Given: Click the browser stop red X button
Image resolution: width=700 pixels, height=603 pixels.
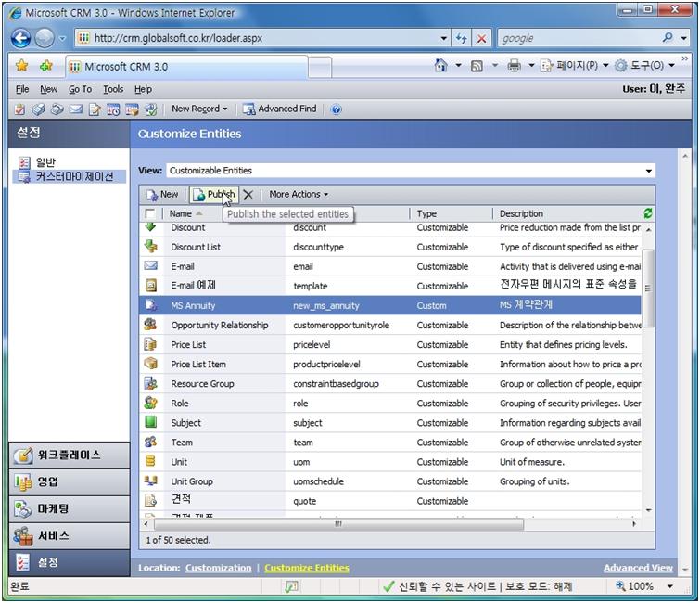Looking at the screenshot, I should click(x=482, y=38).
